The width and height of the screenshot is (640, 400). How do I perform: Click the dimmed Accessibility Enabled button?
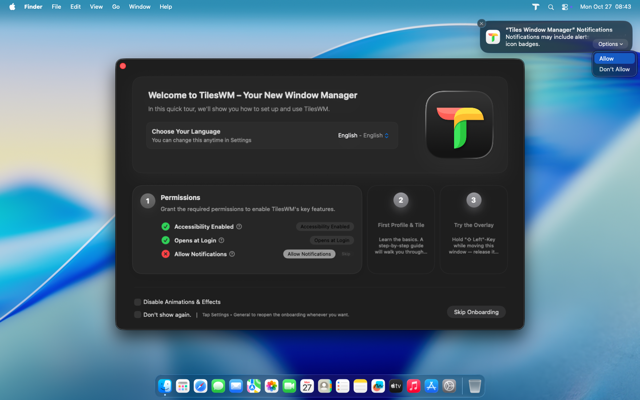(x=325, y=227)
